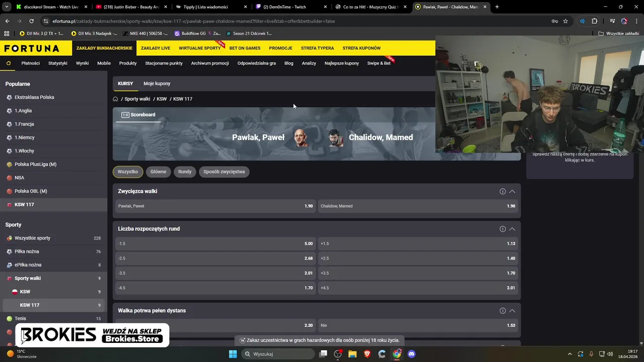Reload the page in the browser

pos(31,21)
